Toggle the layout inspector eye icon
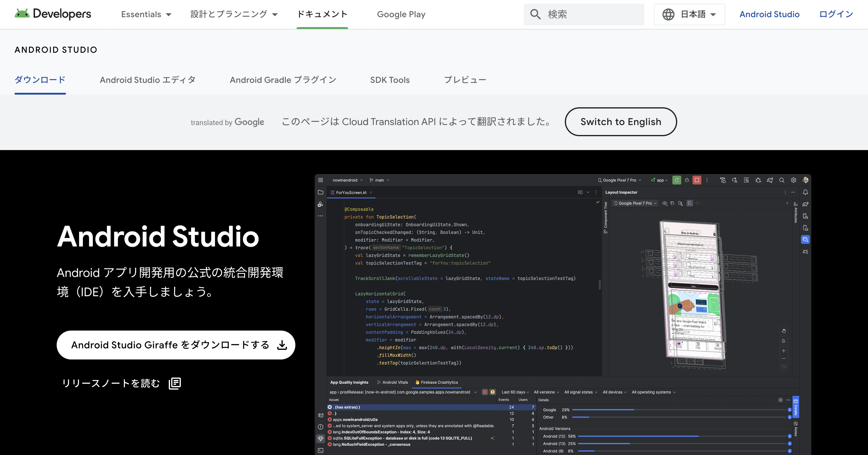This screenshot has width=868, height=455. pos(665,203)
